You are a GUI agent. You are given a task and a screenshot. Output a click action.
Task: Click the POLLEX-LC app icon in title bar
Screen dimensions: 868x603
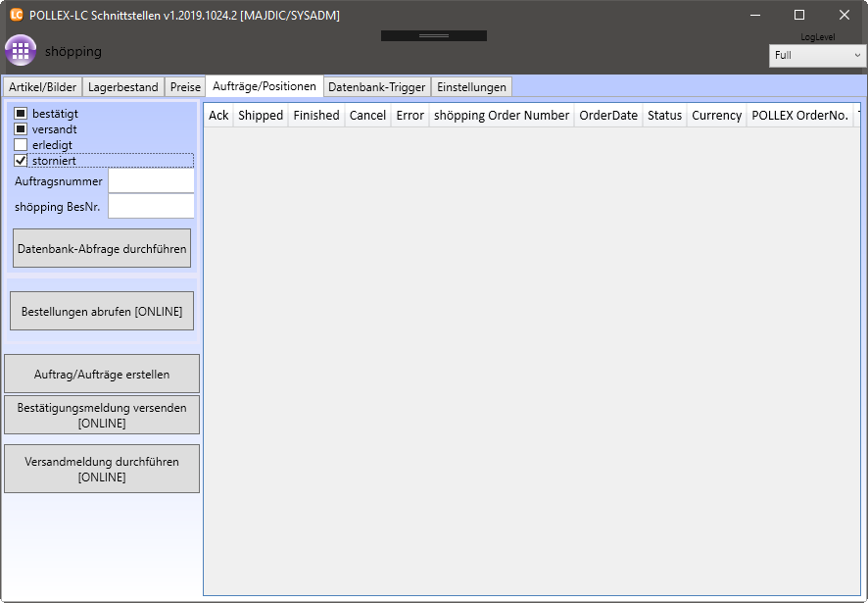[16, 15]
